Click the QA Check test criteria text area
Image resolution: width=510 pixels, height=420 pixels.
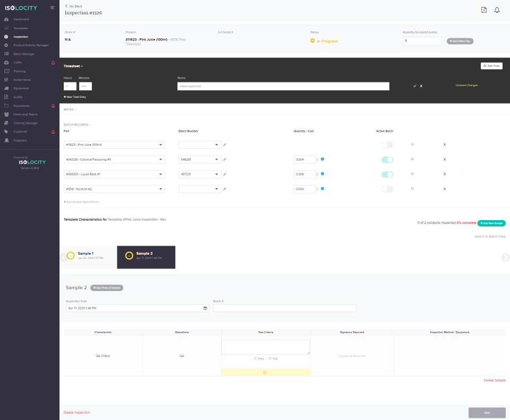click(266, 347)
